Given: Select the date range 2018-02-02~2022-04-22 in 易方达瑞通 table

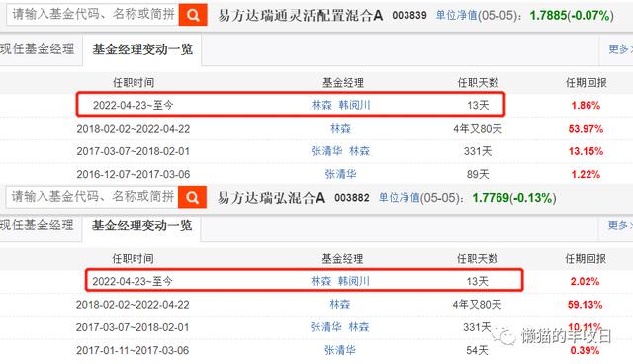Looking at the screenshot, I should click(134, 129).
